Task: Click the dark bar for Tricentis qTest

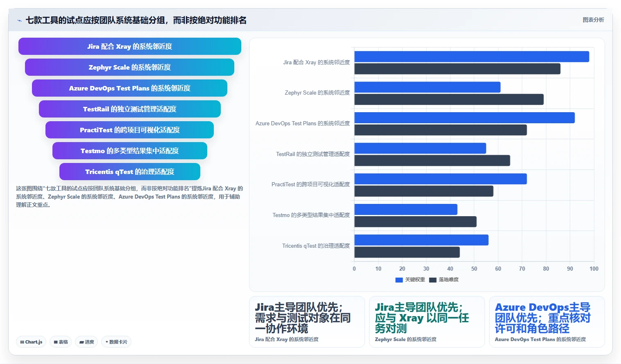Action: click(x=407, y=252)
